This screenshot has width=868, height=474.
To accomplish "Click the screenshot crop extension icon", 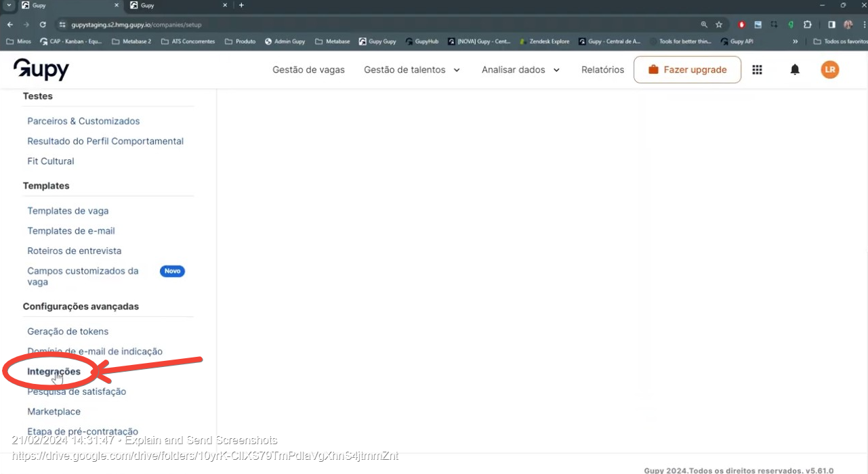I will pyautogui.click(x=774, y=24).
